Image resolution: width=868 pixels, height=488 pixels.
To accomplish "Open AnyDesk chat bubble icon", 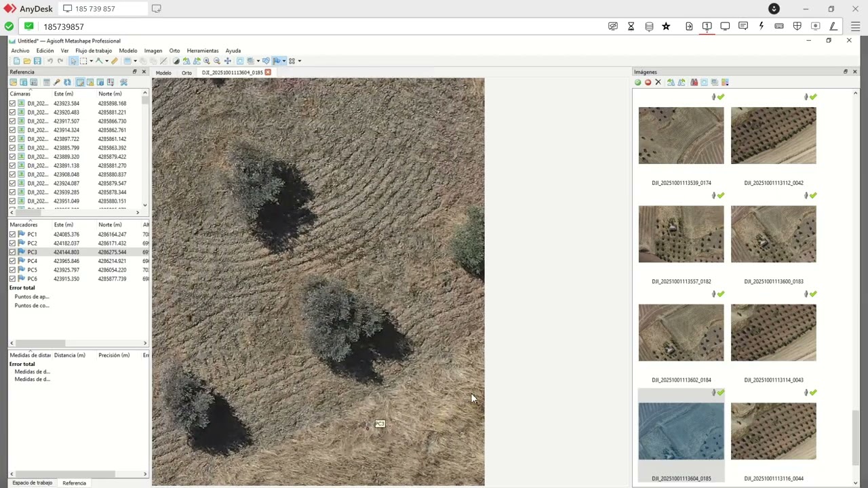I will [x=743, y=26].
